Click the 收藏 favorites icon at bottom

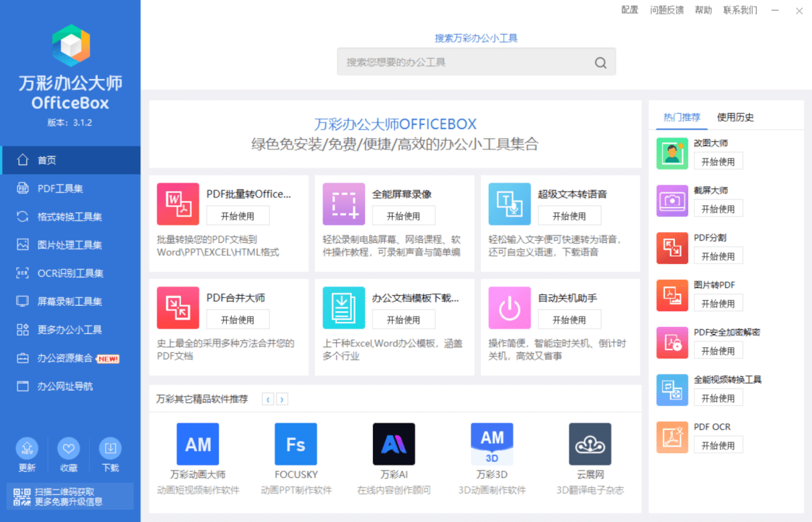(68, 449)
